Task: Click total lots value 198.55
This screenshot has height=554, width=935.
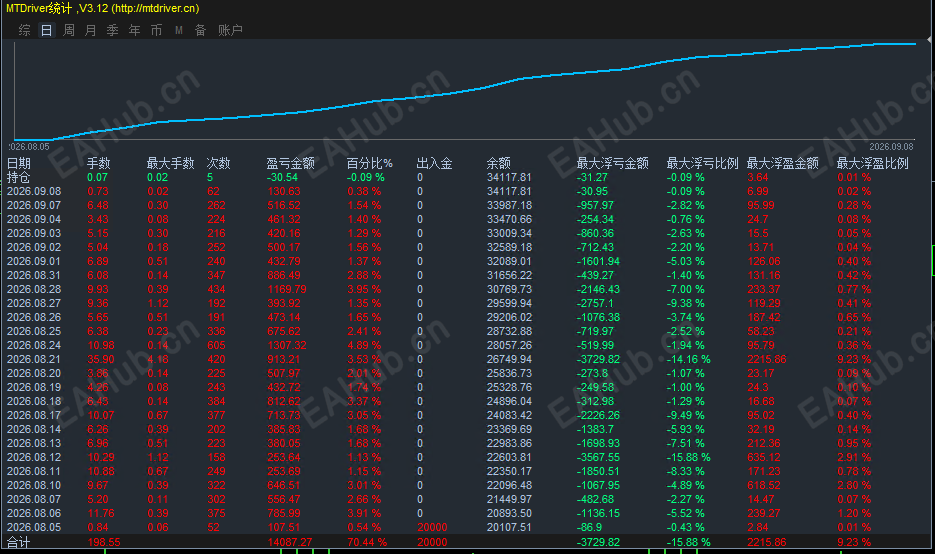Action: (x=104, y=543)
